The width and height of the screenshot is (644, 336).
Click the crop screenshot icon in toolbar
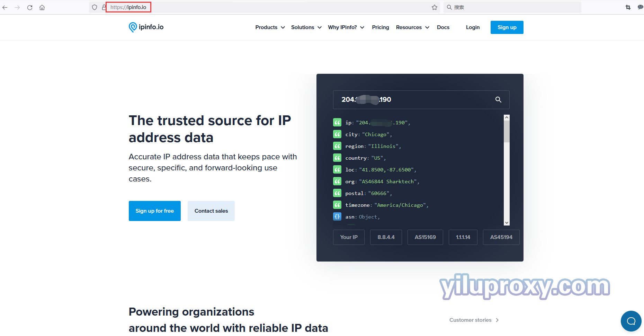628,7
